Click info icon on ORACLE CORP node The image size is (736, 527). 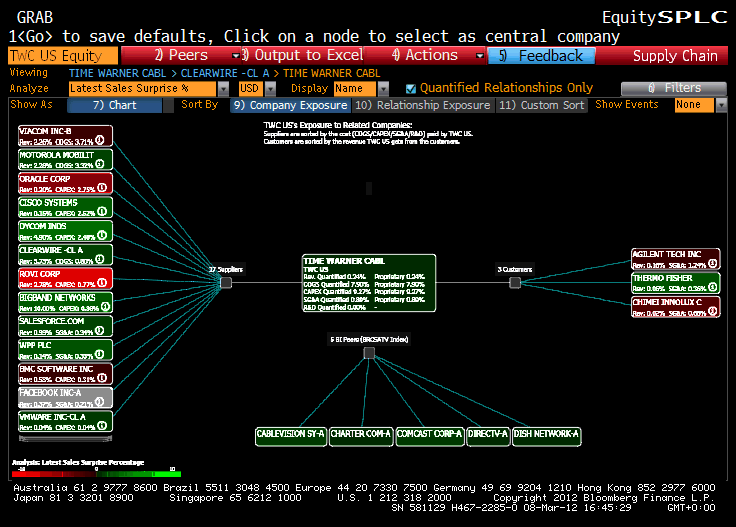[x=102, y=188]
